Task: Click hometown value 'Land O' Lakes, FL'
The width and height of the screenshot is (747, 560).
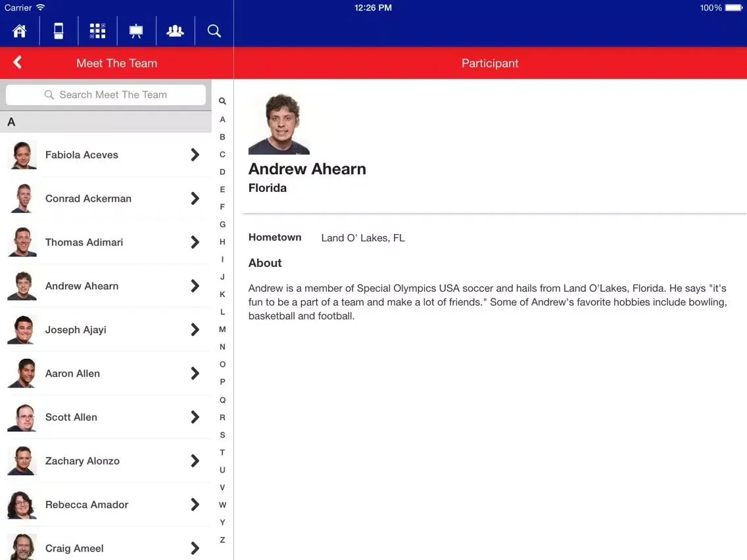Action: point(363,238)
